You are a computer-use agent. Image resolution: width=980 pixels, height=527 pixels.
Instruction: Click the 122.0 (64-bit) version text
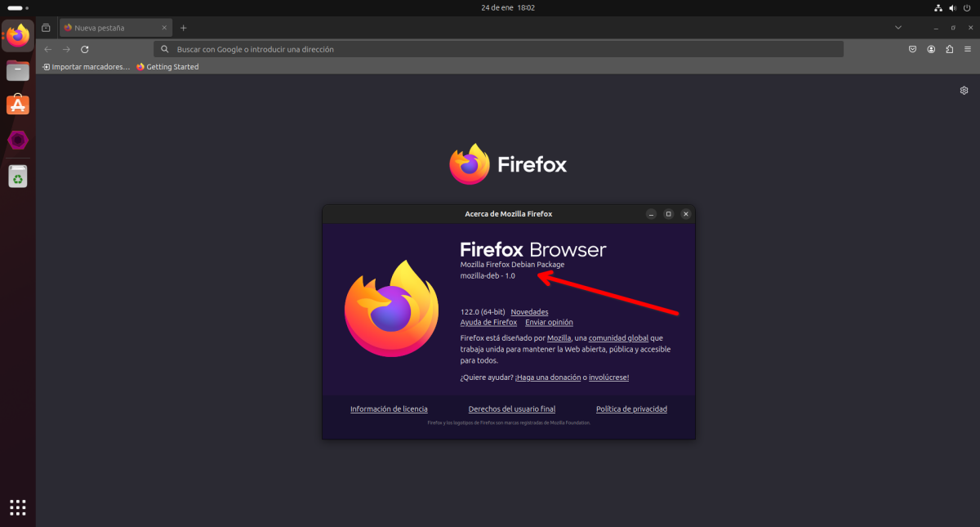483,312
